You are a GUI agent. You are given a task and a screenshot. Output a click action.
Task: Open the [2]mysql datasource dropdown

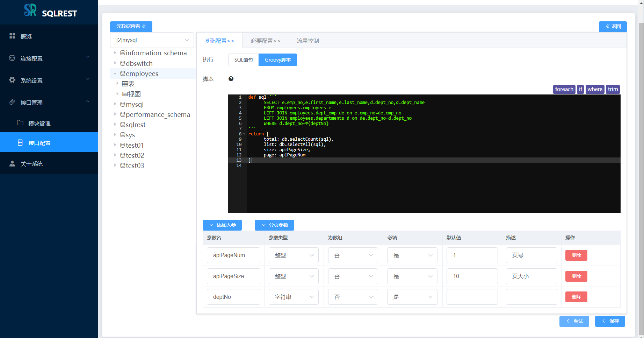click(152, 40)
